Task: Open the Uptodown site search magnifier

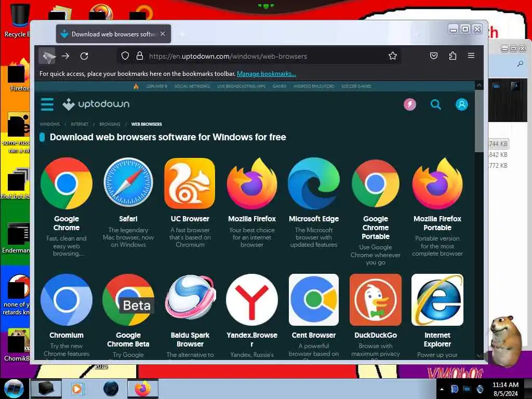Action: pyautogui.click(x=436, y=104)
